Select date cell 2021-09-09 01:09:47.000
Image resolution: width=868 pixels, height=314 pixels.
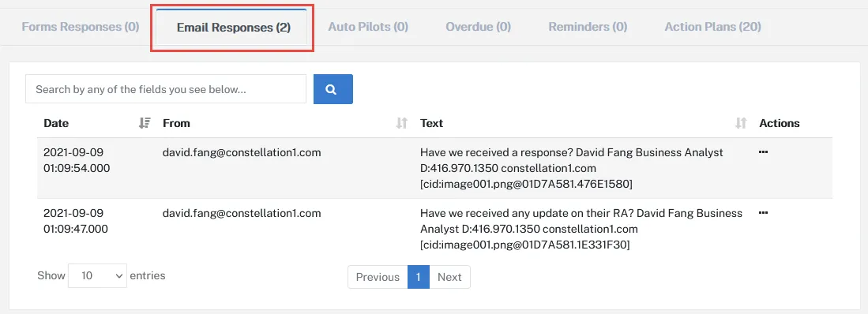click(x=76, y=221)
